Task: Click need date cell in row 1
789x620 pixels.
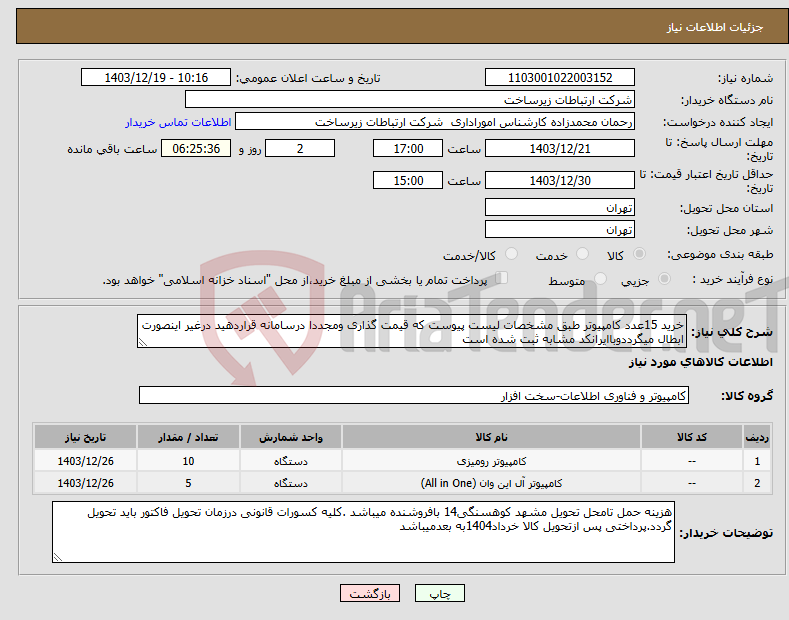Action: click(86, 461)
